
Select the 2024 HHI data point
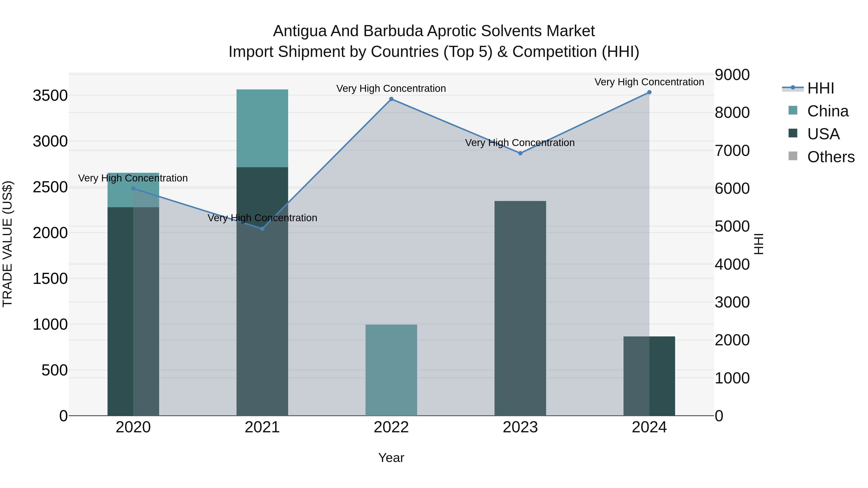(x=649, y=92)
